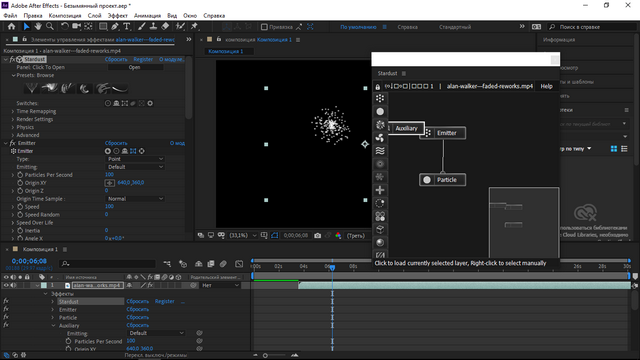Add Auxiliary node from Stardust sidebar

coord(380,124)
